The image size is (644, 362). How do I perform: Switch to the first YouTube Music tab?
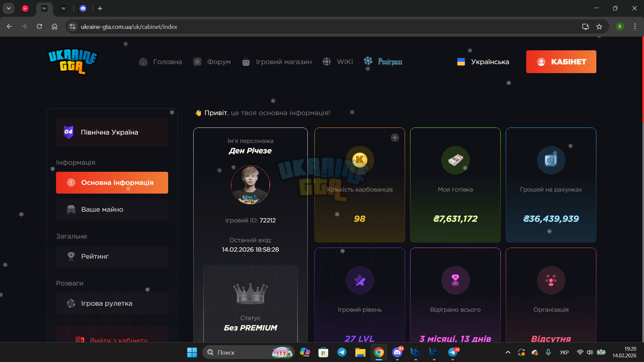pyautogui.click(x=25, y=8)
